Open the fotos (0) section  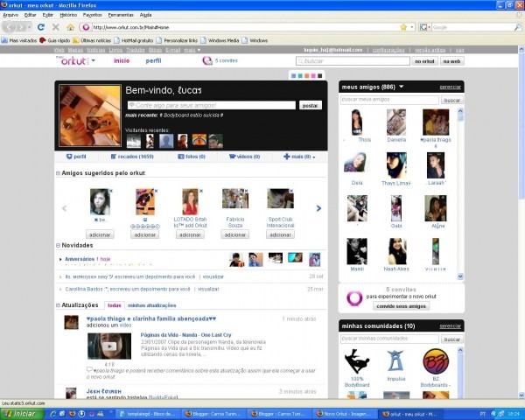coord(190,157)
